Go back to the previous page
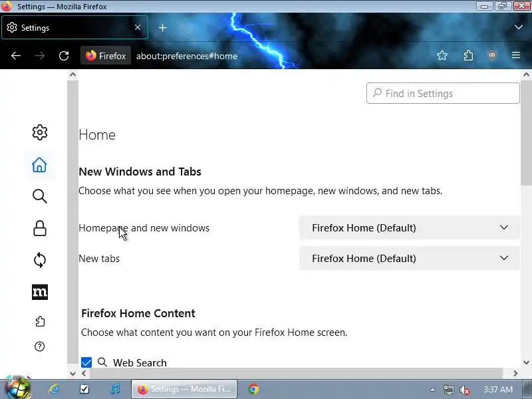532x399 pixels. [16, 56]
